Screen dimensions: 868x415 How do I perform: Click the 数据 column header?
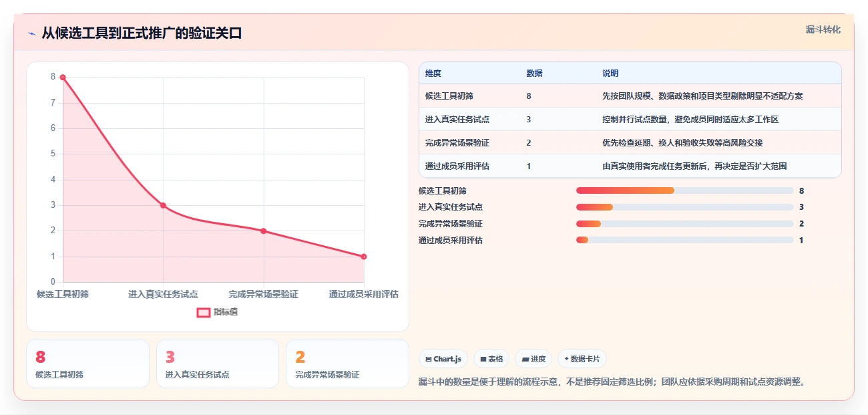click(x=534, y=74)
